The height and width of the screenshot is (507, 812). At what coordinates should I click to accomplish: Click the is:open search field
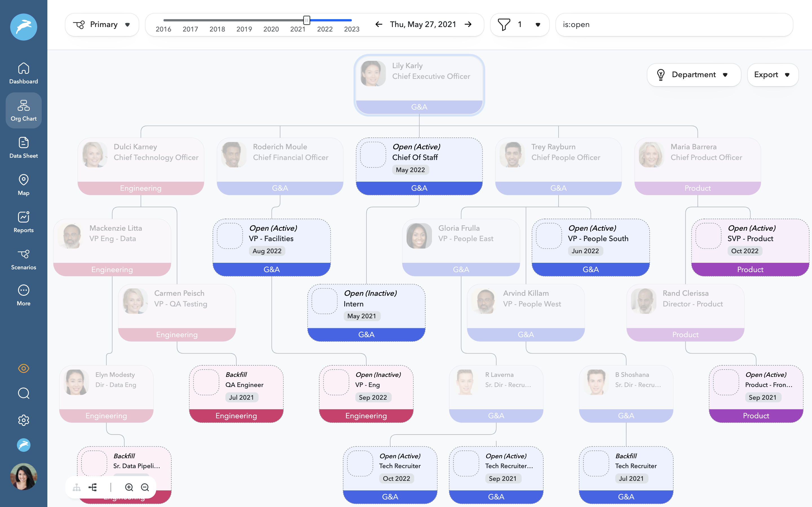pos(674,25)
